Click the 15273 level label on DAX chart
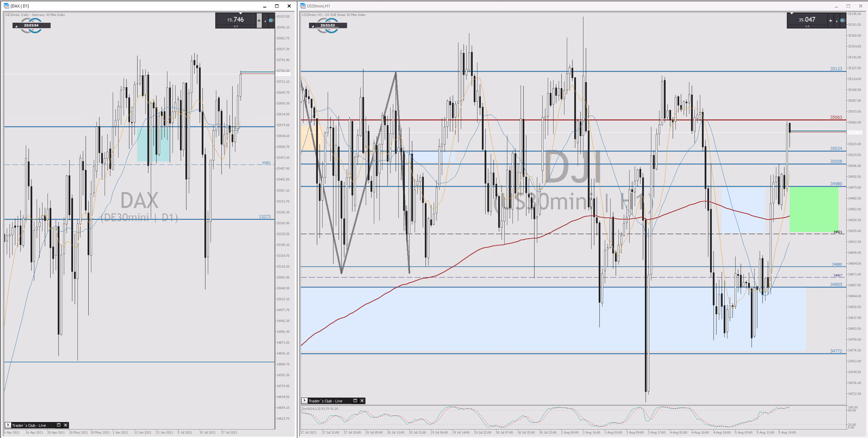 pyautogui.click(x=265, y=216)
